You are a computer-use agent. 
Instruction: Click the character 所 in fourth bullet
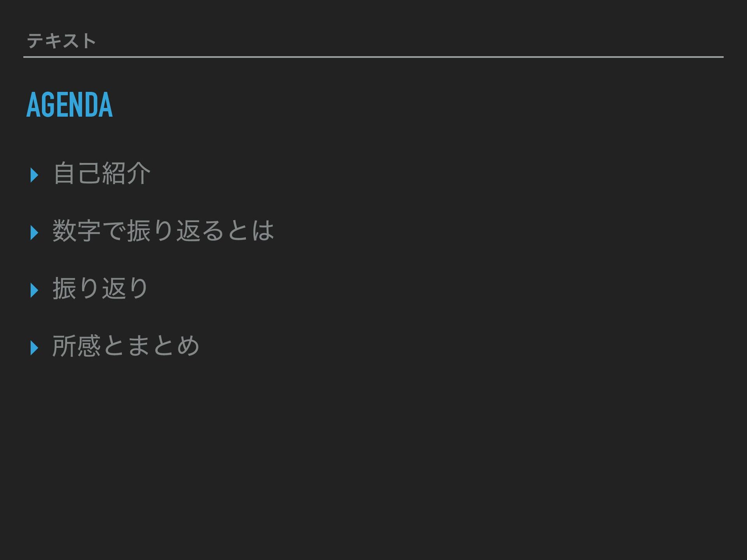(x=65, y=346)
